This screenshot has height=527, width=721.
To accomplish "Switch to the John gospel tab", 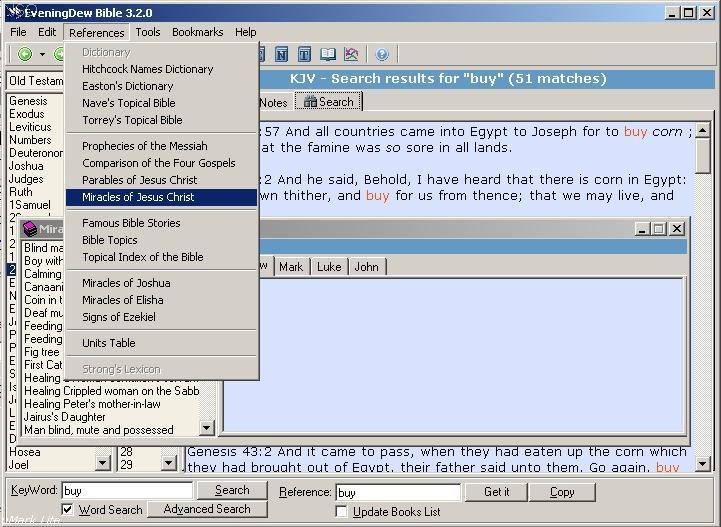I will click(366, 267).
